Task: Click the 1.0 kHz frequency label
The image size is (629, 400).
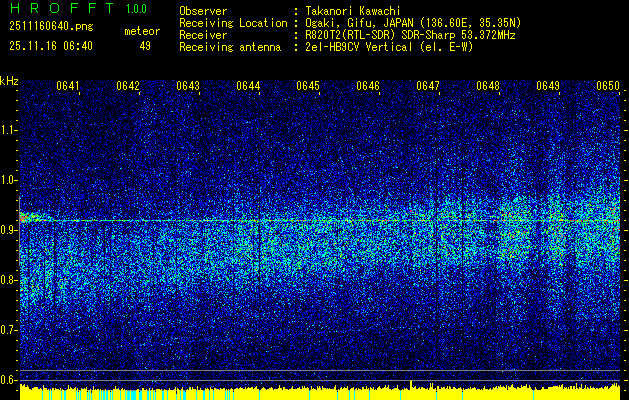Action: click(x=8, y=180)
